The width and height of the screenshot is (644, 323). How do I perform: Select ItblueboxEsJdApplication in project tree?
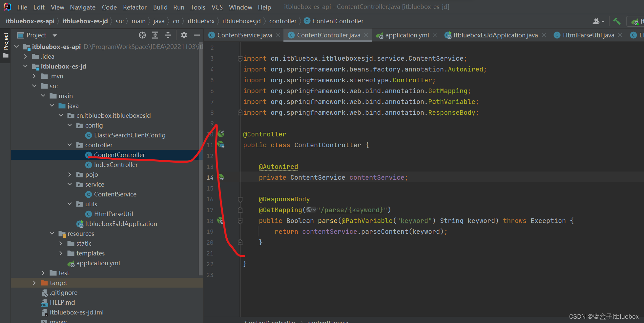[121, 224]
